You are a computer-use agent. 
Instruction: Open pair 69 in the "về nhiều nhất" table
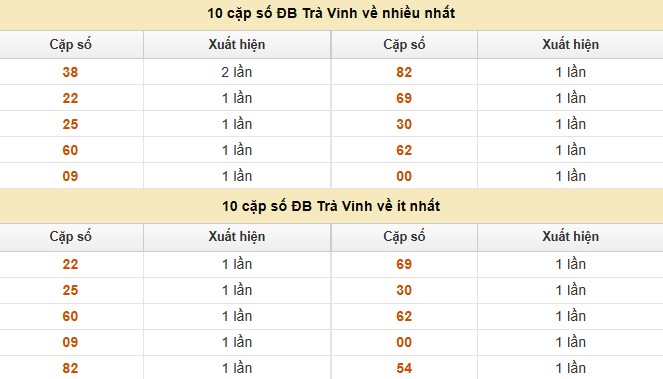click(404, 98)
